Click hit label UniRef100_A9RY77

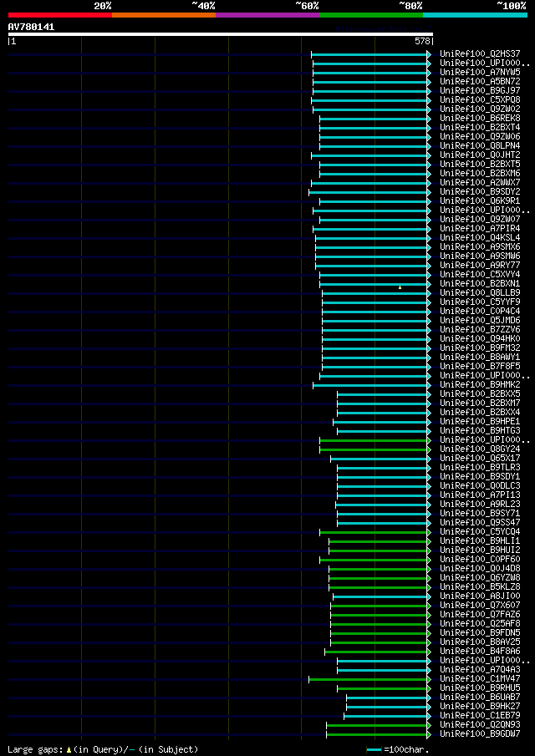pos(480,266)
